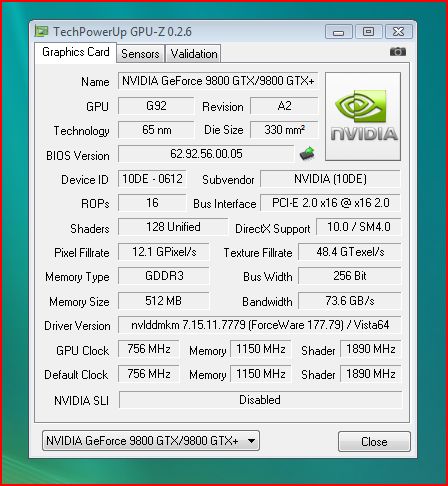The width and height of the screenshot is (448, 486).
Task: Click the NVIDIA SLI Disabled field
Action: tap(260, 400)
